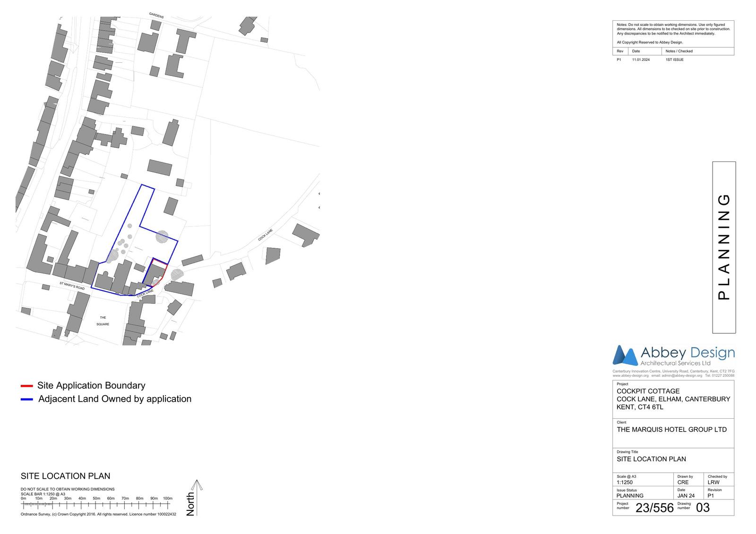Click the Notes box at top right
The width and height of the screenshot is (756, 534).
tap(673, 29)
